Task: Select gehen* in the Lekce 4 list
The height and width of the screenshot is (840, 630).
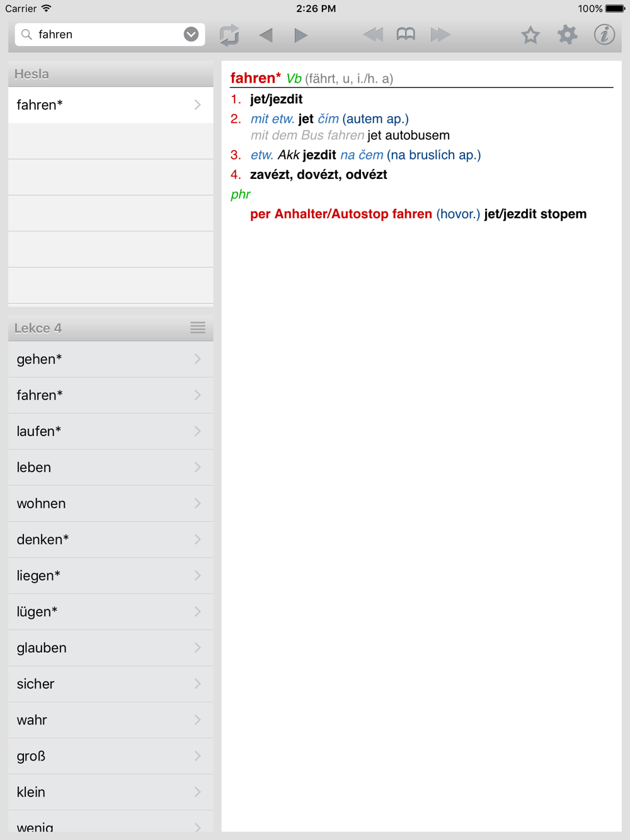Action: coord(111,359)
